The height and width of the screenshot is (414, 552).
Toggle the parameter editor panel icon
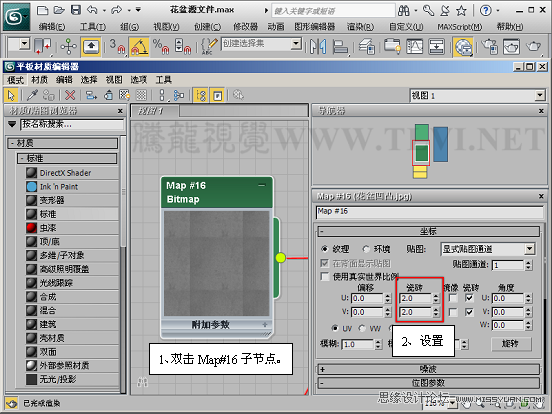click(x=218, y=95)
